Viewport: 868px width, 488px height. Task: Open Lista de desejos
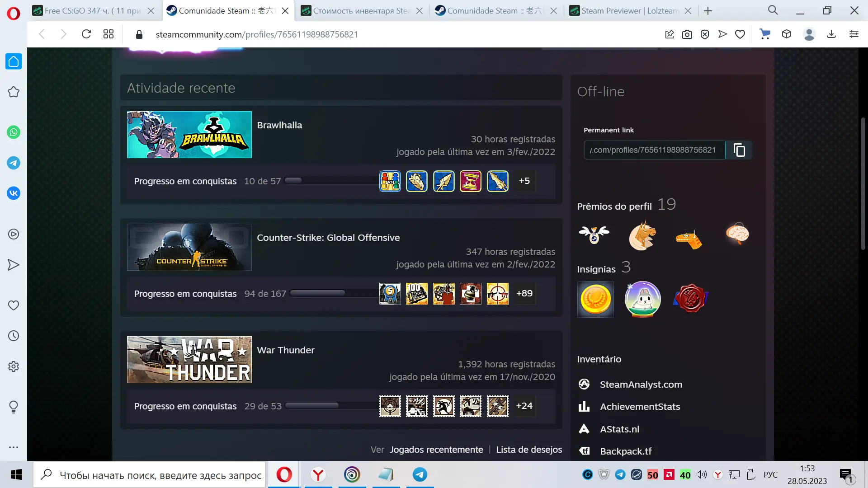pyautogui.click(x=529, y=450)
